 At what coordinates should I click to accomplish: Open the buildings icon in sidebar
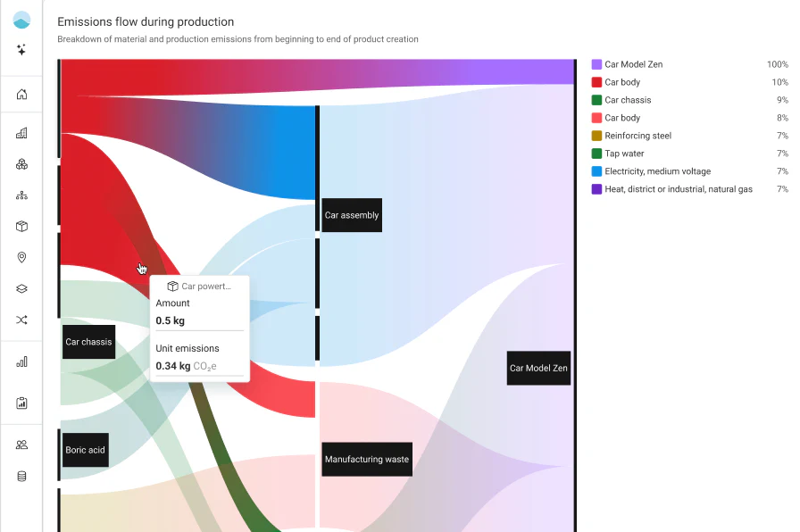pyautogui.click(x=21, y=133)
